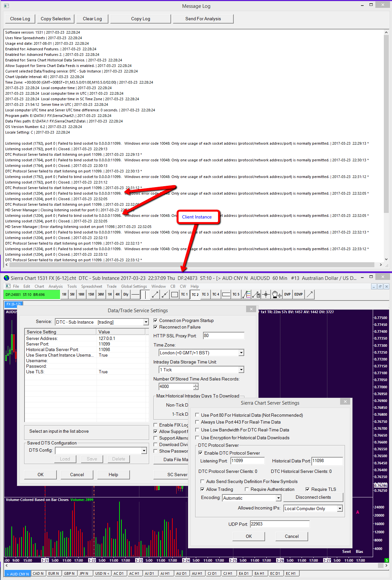The height and width of the screenshot is (580, 392).
Task: Select the arrow drawing tool icon
Action: (310, 294)
